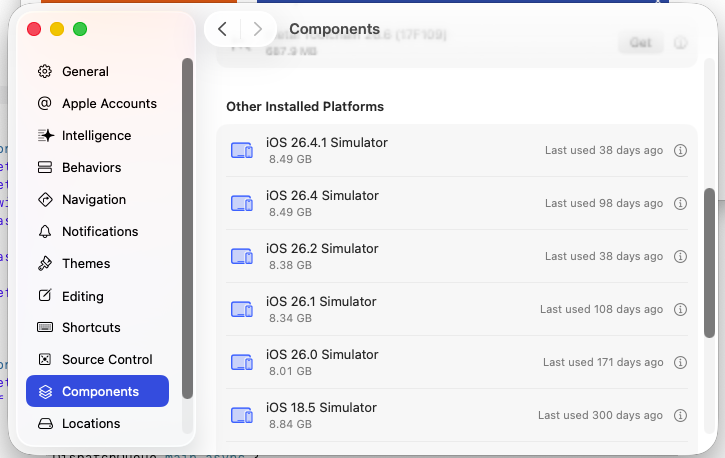Select the iOS 26.0 Simulator name
The width and height of the screenshot is (725, 458).
coord(322,354)
